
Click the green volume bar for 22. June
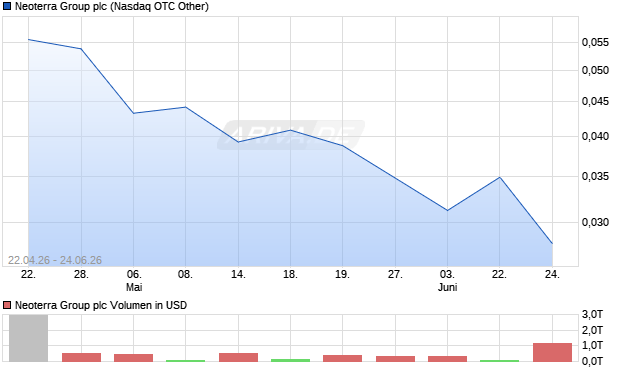[x=499, y=361]
